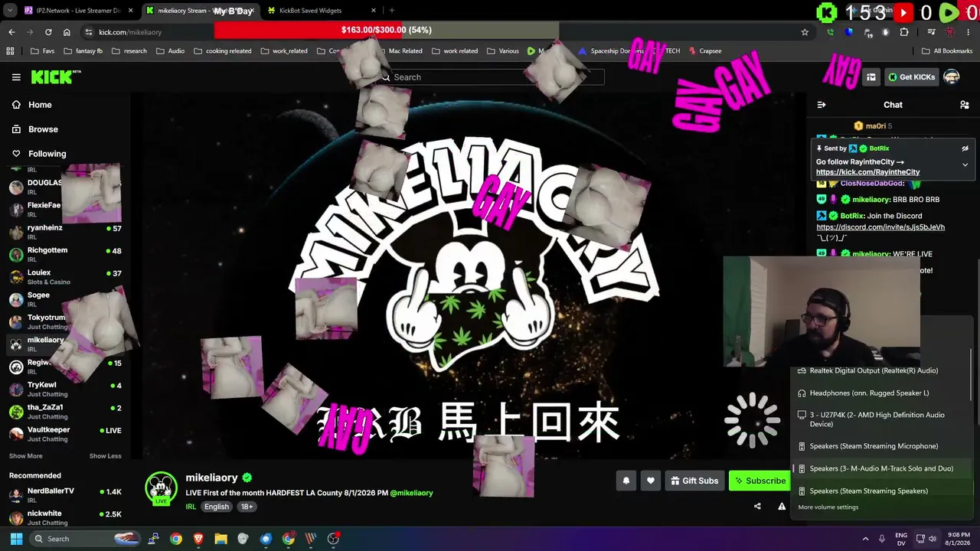980x551 pixels.
Task: Switch to the KickBot Saved Widgets tab
Action: coord(323,11)
